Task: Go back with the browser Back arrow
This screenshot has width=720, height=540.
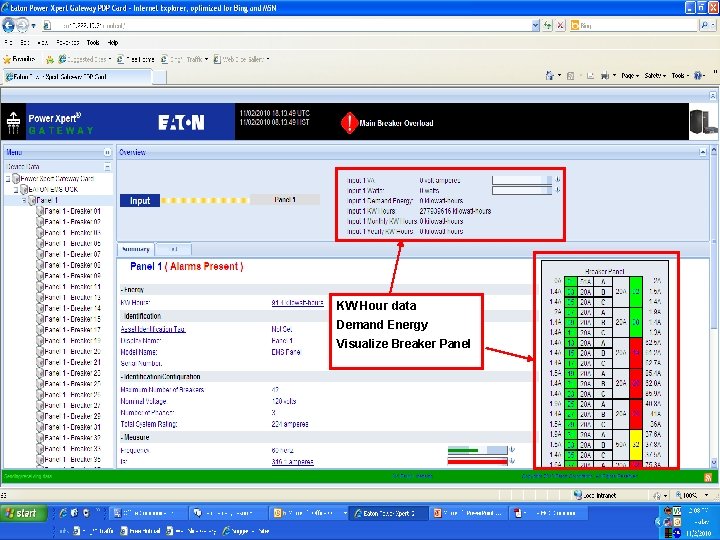Action: [8, 25]
